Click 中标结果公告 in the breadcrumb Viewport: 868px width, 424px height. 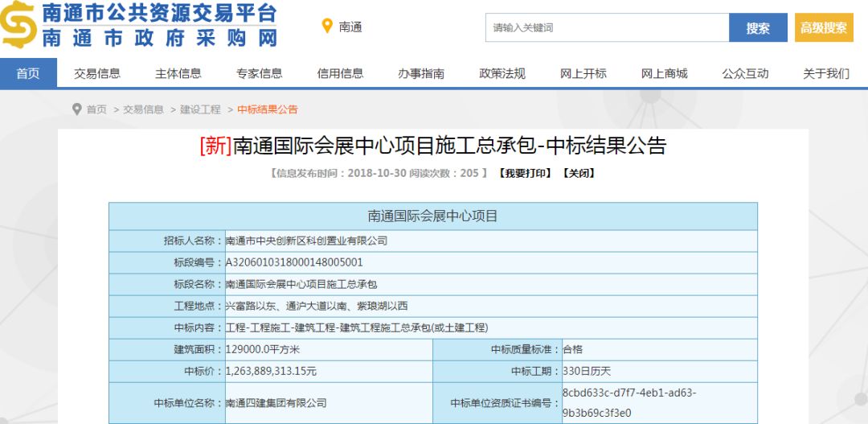pos(268,109)
